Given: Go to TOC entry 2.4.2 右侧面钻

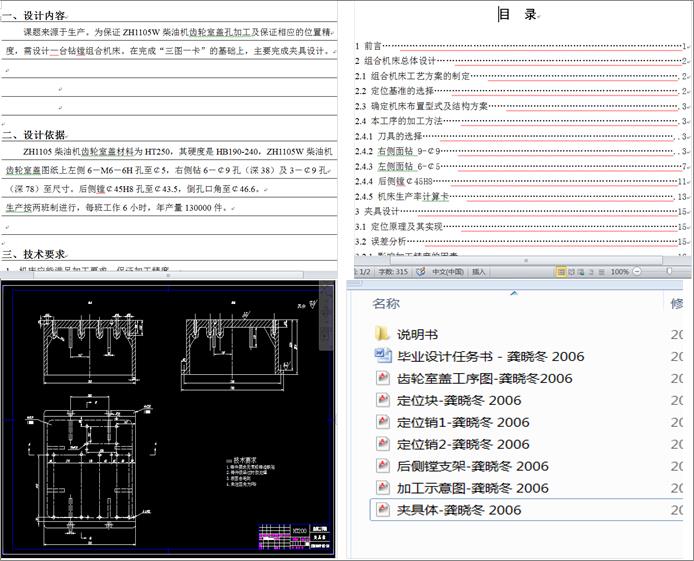Looking at the screenshot, I should (x=520, y=151).
